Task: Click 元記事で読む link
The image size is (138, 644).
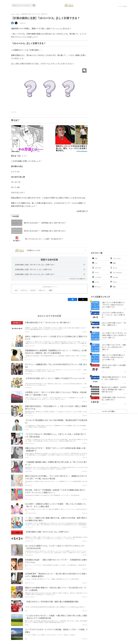Action: pos(81,211)
